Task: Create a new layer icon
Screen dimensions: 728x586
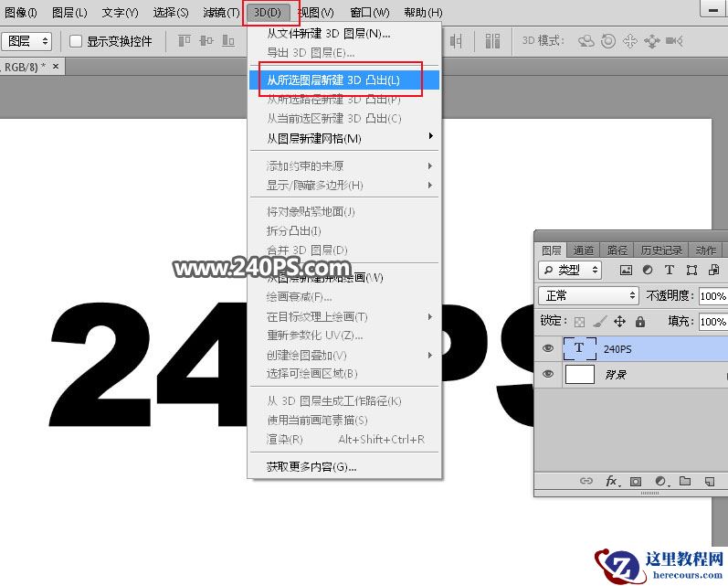Action: tap(710, 482)
